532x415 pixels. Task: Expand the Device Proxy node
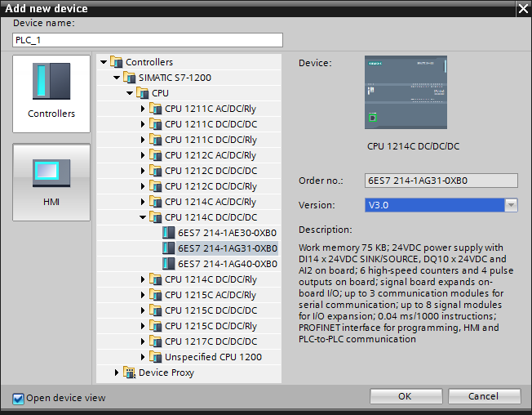(117, 373)
